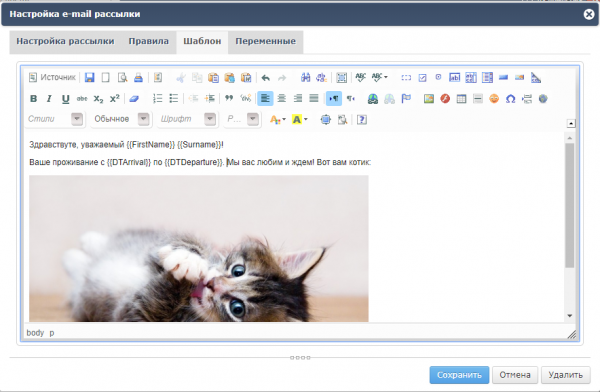Toggle underline formatting
This screenshot has width=600, height=392.
pyautogui.click(x=65, y=99)
